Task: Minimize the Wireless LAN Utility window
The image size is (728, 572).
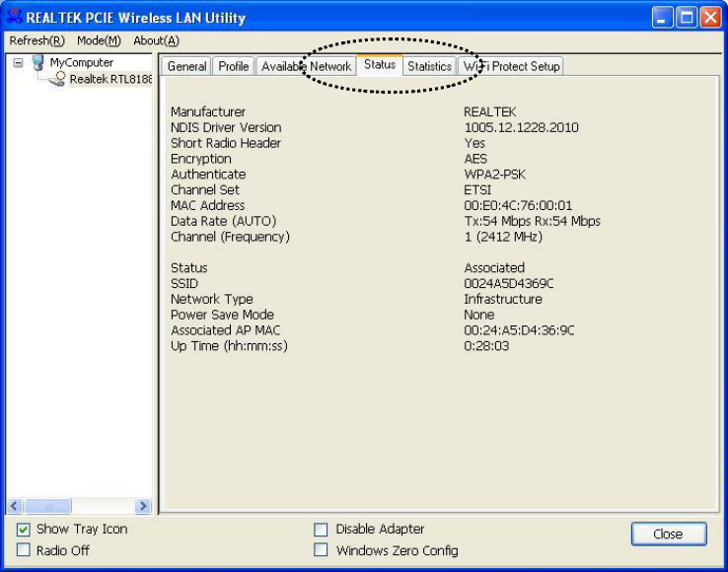Action: [662, 18]
